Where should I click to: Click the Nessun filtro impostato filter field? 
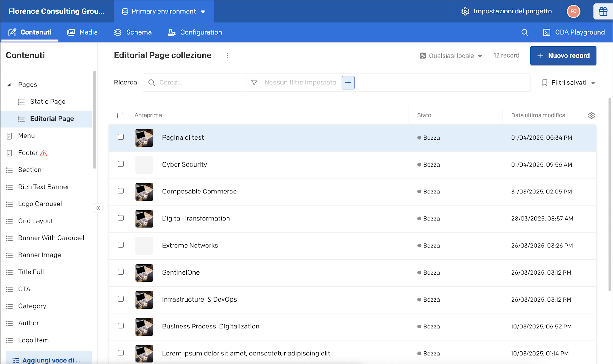(x=300, y=83)
